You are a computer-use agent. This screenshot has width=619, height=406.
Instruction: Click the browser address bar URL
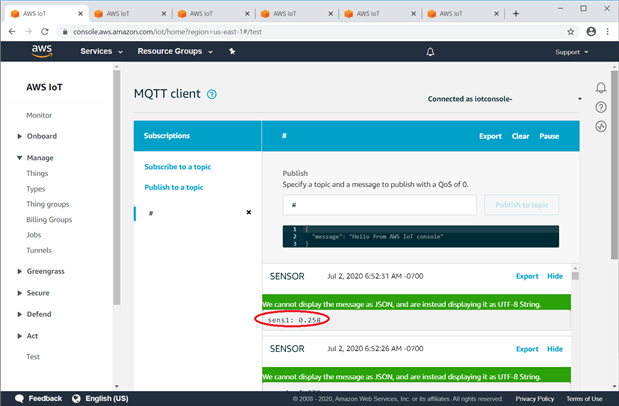click(x=167, y=32)
